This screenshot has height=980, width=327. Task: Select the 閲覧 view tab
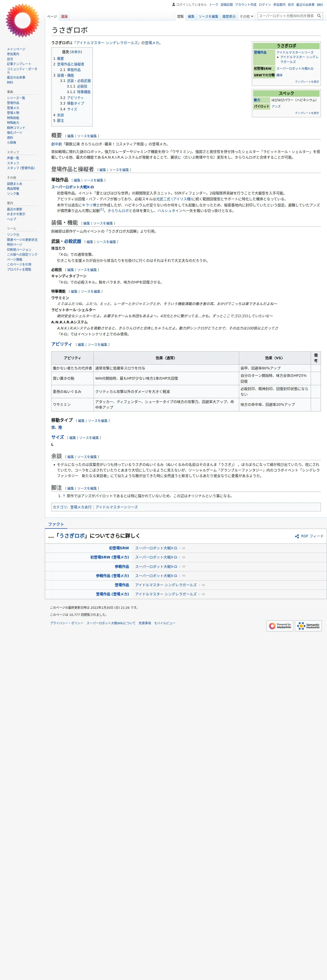tap(181, 16)
